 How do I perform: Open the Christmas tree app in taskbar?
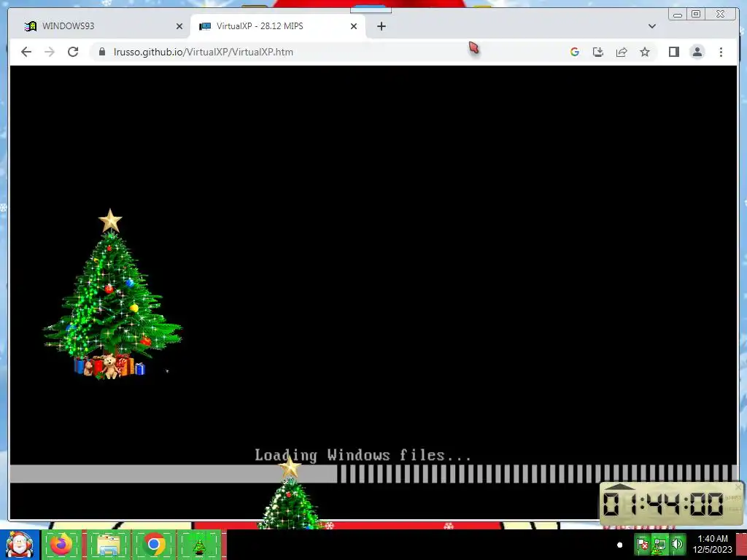[x=199, y=545]
